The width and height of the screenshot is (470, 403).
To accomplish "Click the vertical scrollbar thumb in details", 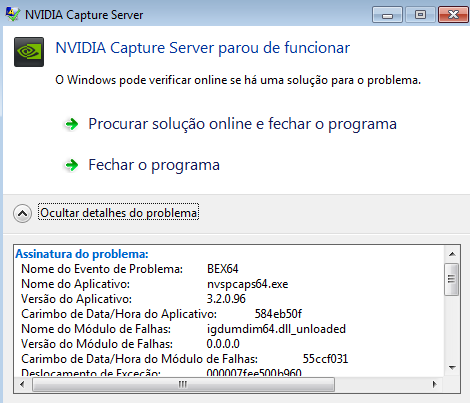I will (452, 279).
